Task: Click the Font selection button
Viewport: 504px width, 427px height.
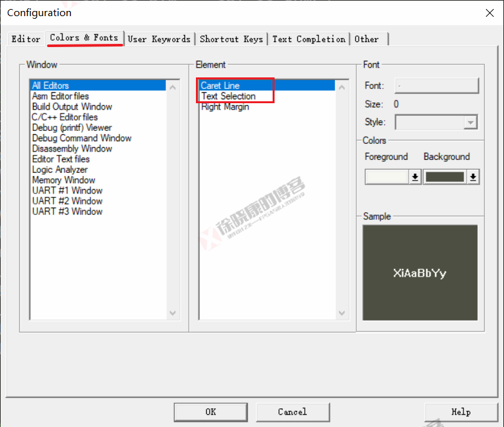Action: (x=436, y=86)
